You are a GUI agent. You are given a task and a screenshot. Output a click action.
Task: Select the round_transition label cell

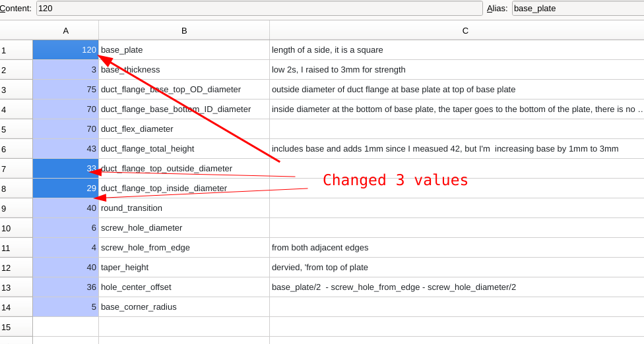[x=184, y=208]
